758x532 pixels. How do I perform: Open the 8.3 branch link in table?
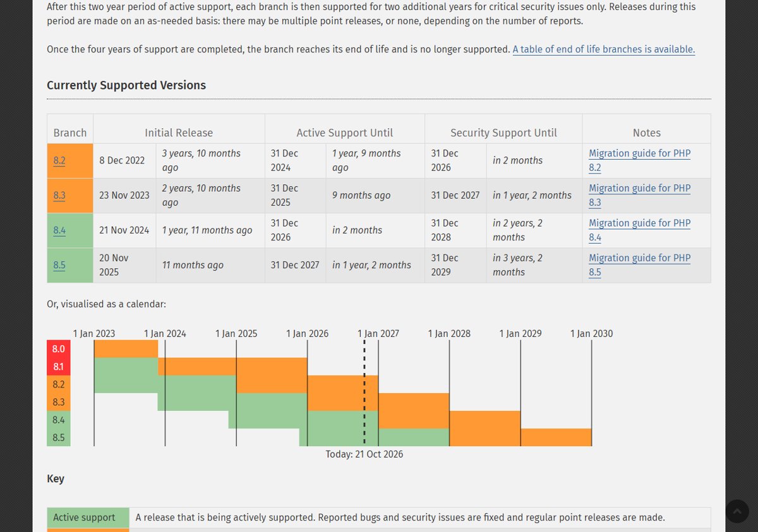[59, 195]
